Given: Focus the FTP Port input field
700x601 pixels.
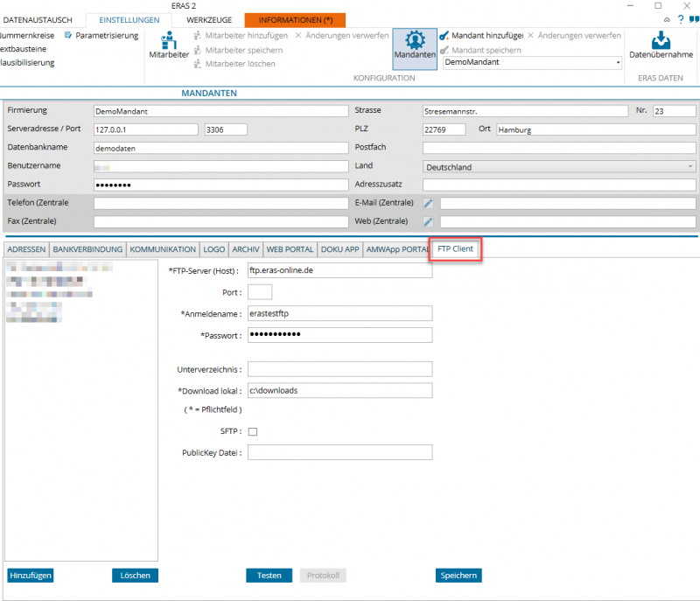Looking at the screenshot, I should pyautogui.click(x=260, y=292).
